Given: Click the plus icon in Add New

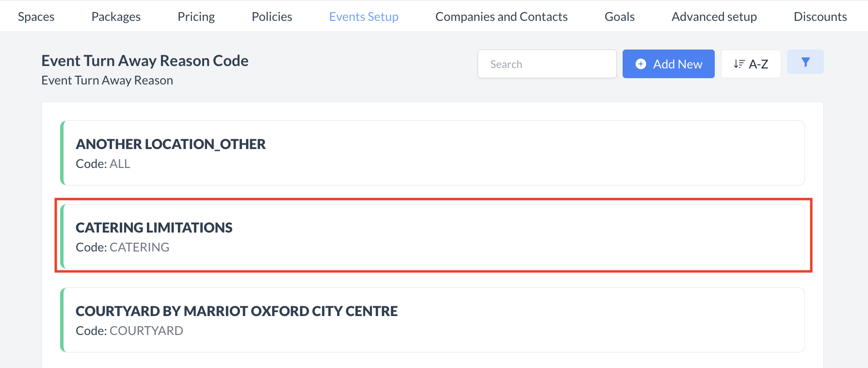Looking at the screenshot, I should (641, 64).
